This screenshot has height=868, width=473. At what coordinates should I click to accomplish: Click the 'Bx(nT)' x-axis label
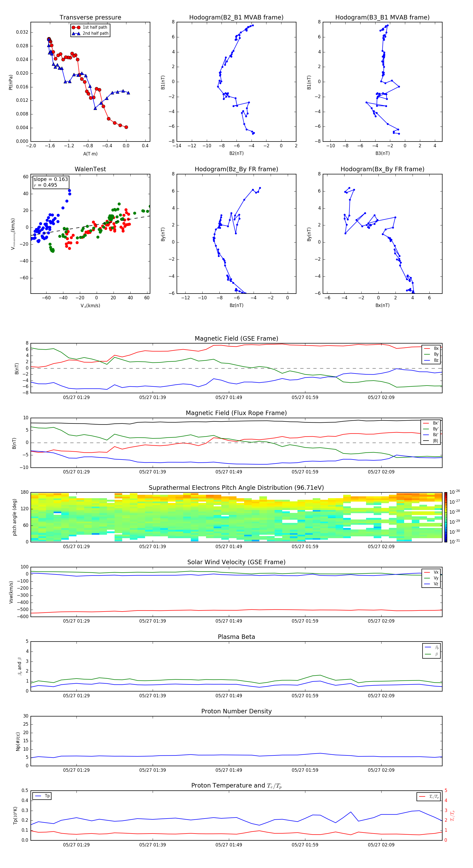coord(382,305)
